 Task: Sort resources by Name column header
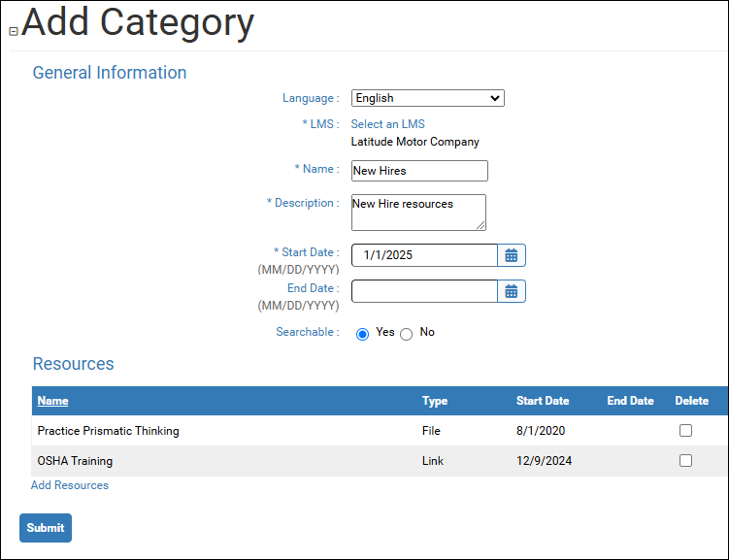click(x=52, y=401)
